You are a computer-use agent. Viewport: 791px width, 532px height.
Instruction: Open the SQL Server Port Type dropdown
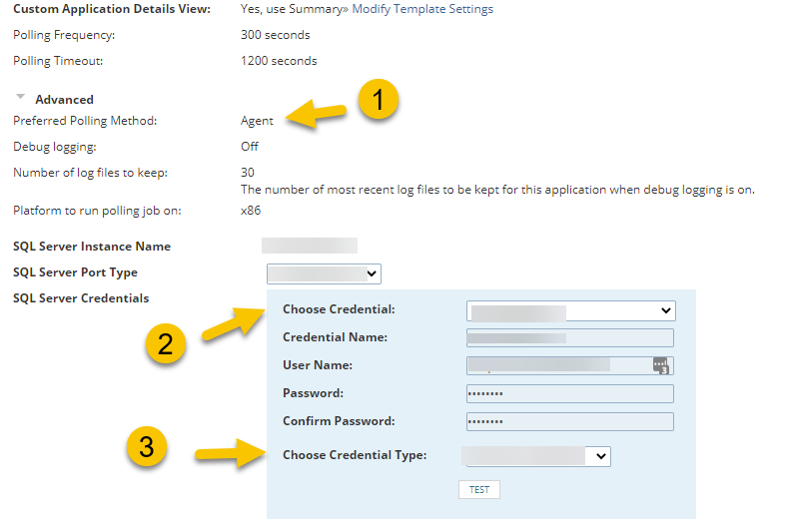(324, 273)
